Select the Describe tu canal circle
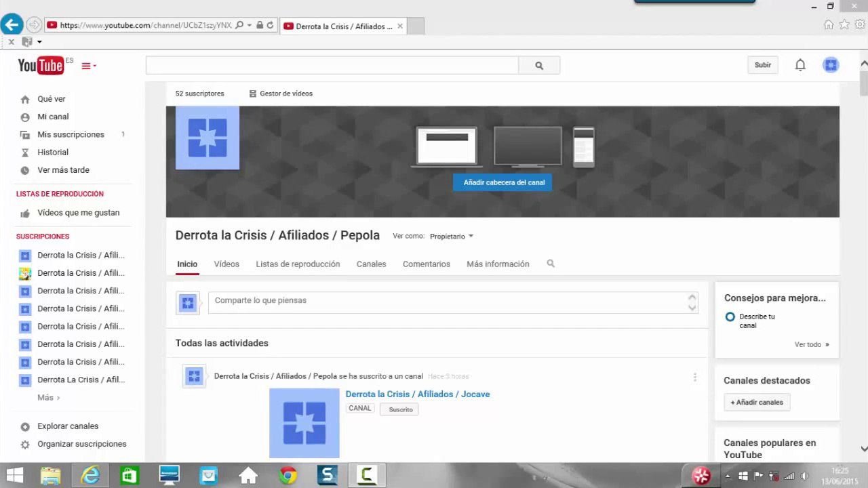Viewport: 868px width, 488px height. point(730,317)
